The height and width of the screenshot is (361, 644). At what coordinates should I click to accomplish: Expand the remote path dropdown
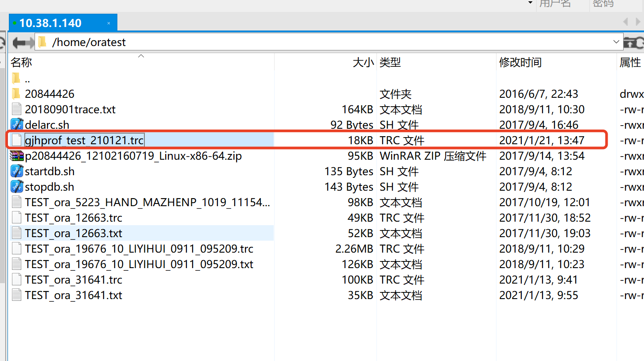click(x=616, y=42)
